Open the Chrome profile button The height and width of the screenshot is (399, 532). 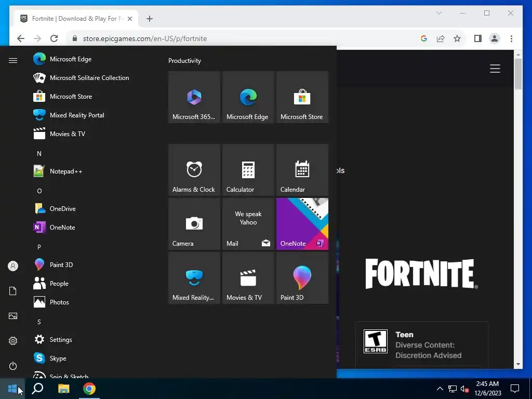495,38
